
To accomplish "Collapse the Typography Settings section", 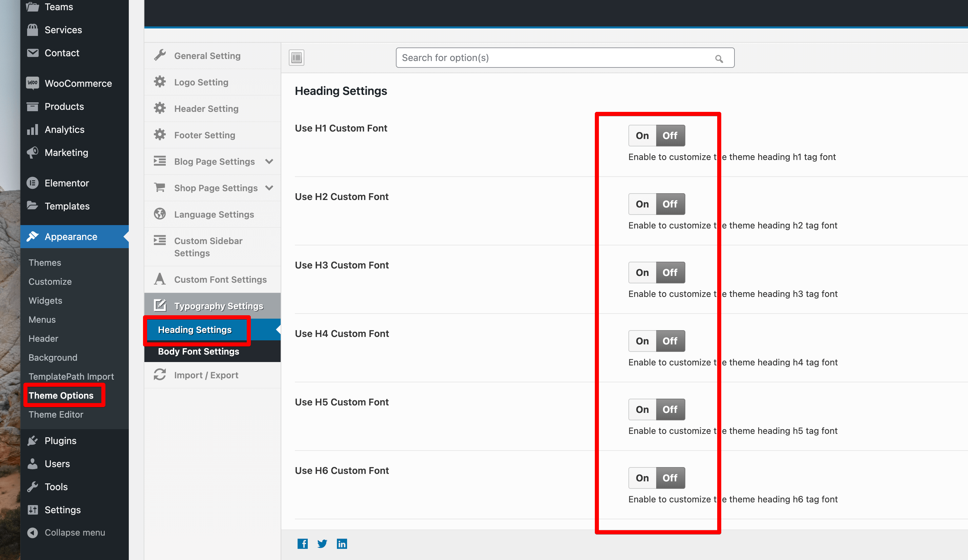I will (x=218, y=306).
